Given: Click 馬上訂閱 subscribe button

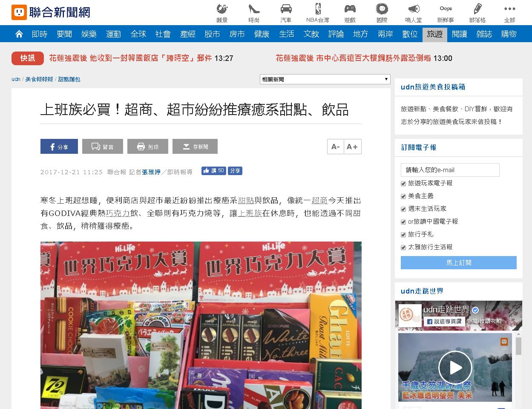Looking at the screenshot, I should (458, 262).
